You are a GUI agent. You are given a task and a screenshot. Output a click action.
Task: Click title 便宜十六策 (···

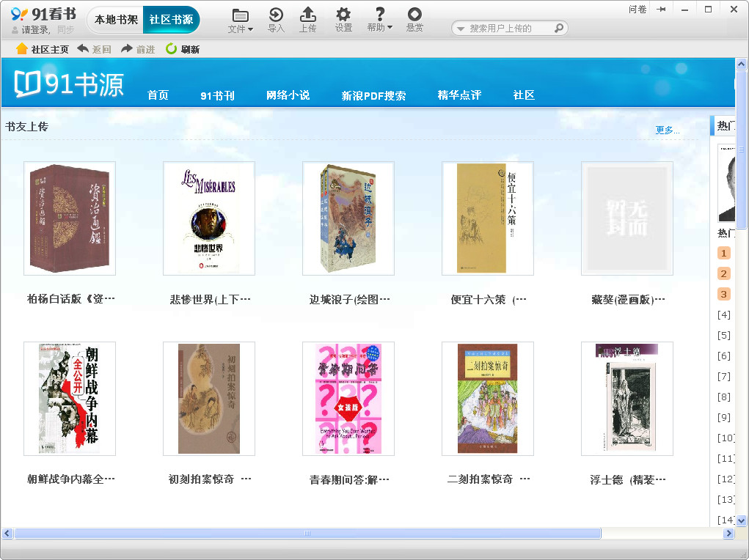[488, 299]
